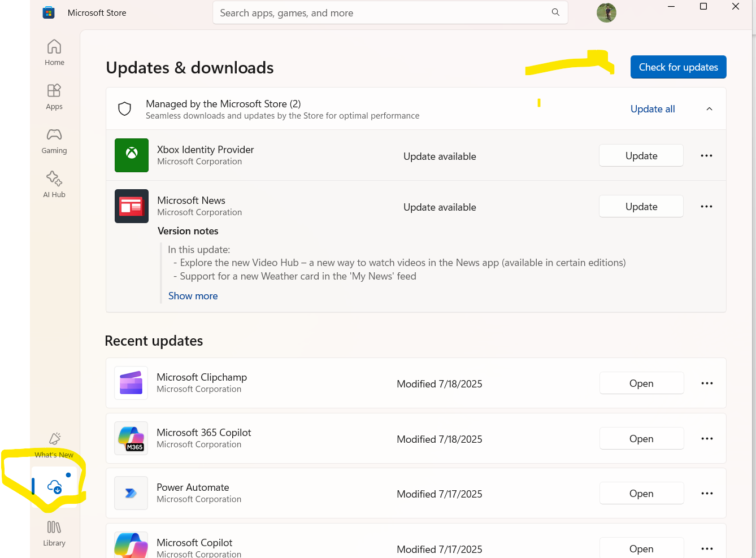Open Microsoft Copilot
Image resolution: width=756 pixels, height=558 pixels.
click(641, 548)
